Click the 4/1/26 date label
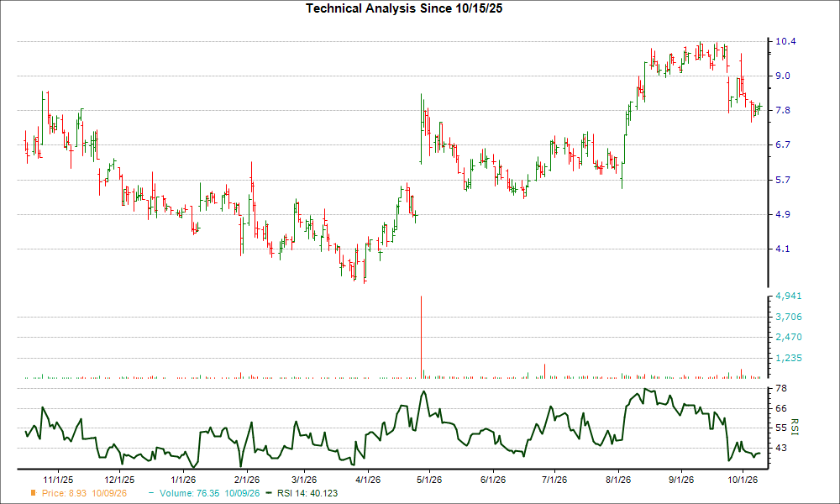This screenshot has height=504, width=840. pos(368,480)
